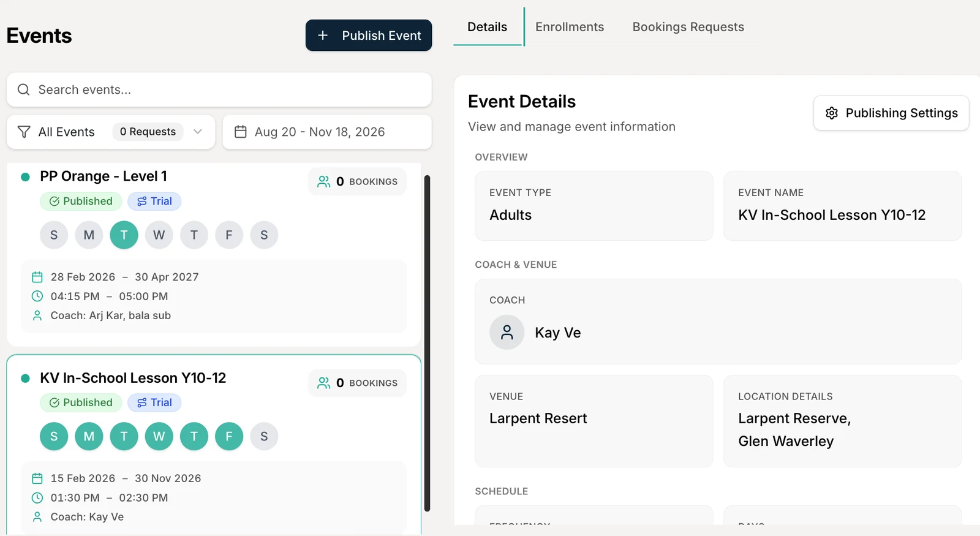Open Publishing Settings
Image resolution: width=980 pixels, height=536 pixels.
click(891, 113)
